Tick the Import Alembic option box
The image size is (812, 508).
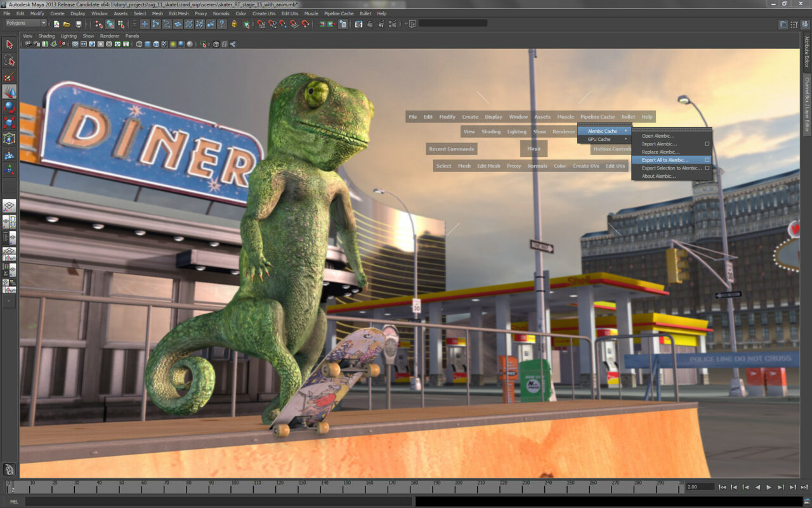tap(707, 144)
